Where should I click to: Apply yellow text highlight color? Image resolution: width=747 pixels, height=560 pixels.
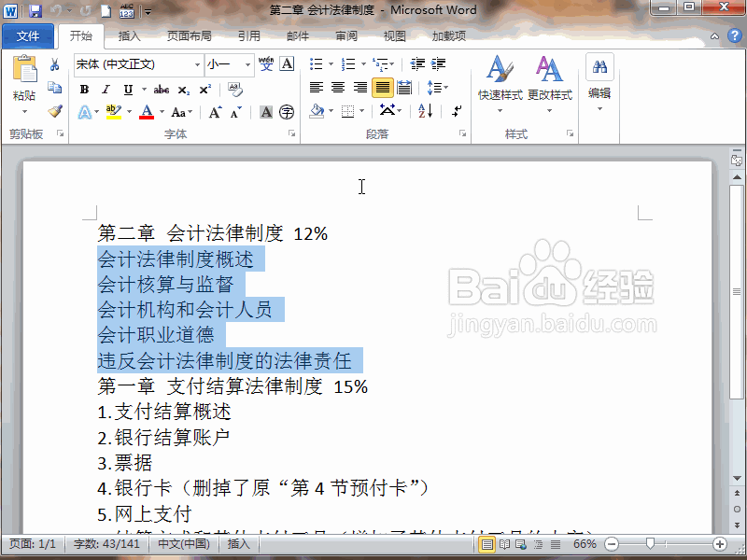point(114,111)
